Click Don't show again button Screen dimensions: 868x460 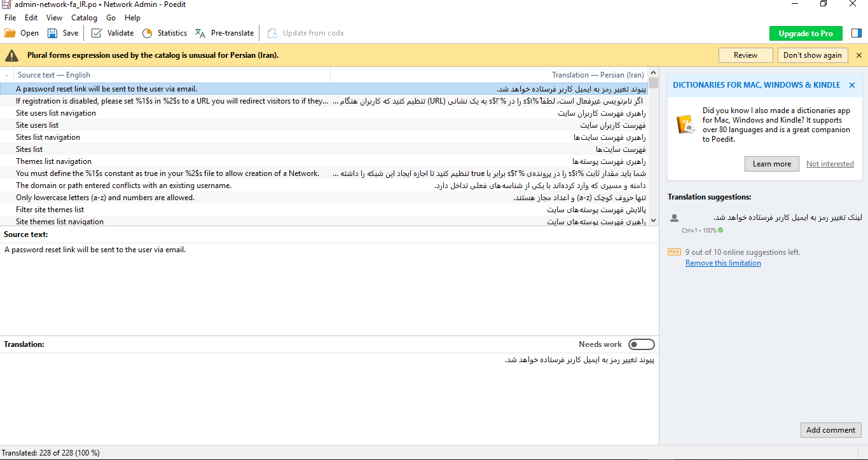(813, 55)
